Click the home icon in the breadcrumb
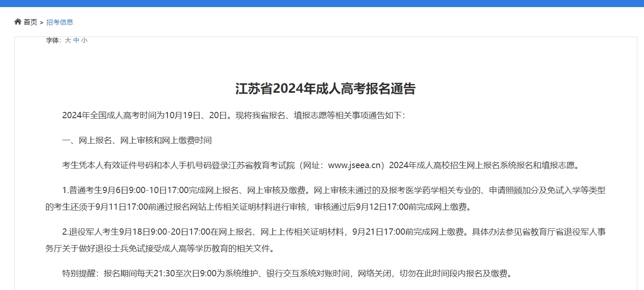 (x=17, y=21)
